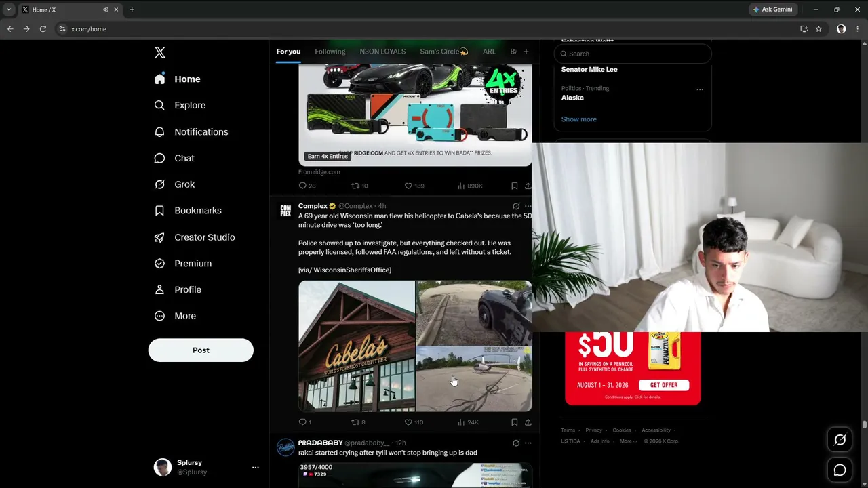Add a new timeline tab with plus icon

click(x=526, y=52)
